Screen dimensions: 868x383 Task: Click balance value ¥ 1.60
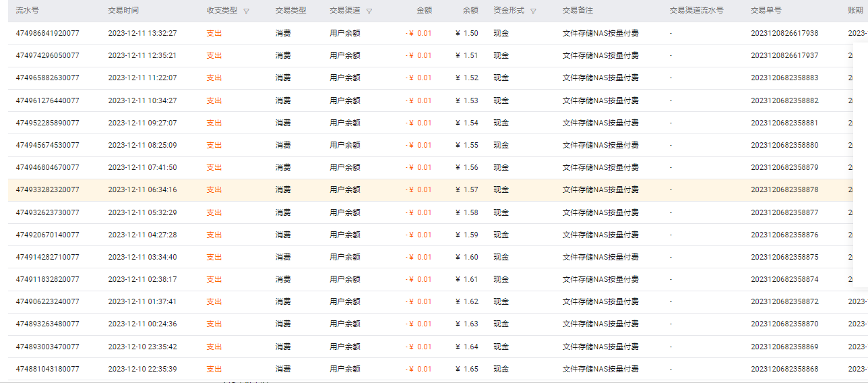467,258
